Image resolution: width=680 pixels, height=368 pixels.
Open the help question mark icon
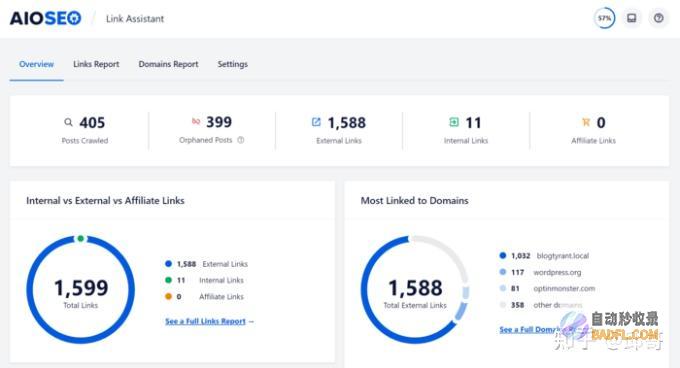coord(658,18)
